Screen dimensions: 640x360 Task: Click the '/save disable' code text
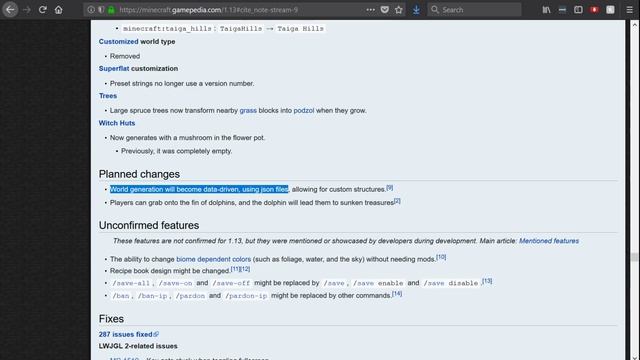pyautogui.click(x=451, y=283)
